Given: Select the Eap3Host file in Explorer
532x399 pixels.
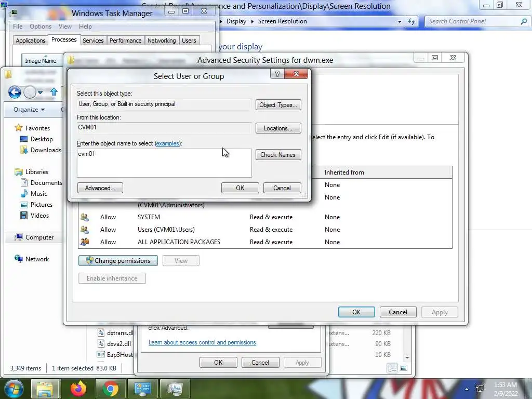Looking at the screenshot, I should (115, 354).
